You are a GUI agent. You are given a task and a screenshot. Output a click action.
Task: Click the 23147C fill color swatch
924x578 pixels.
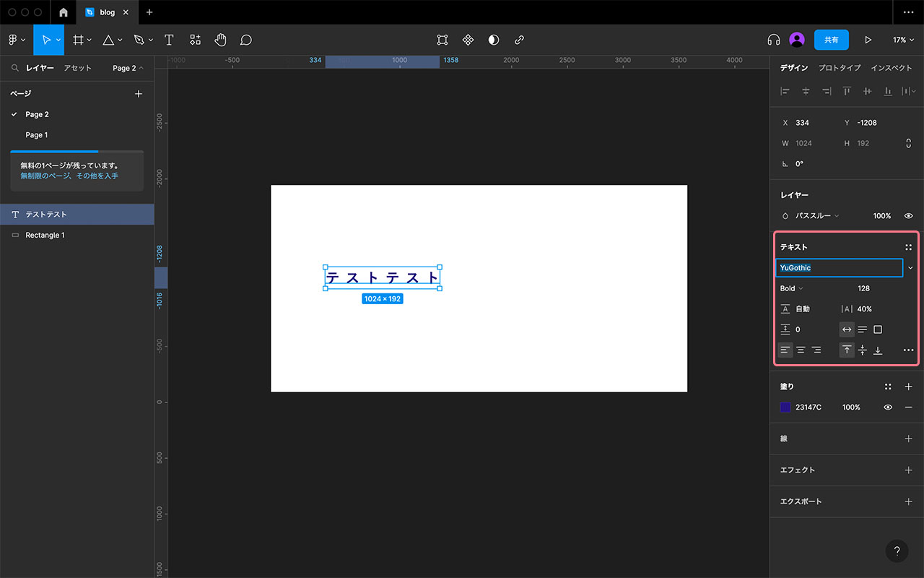[x=785, y=407]
